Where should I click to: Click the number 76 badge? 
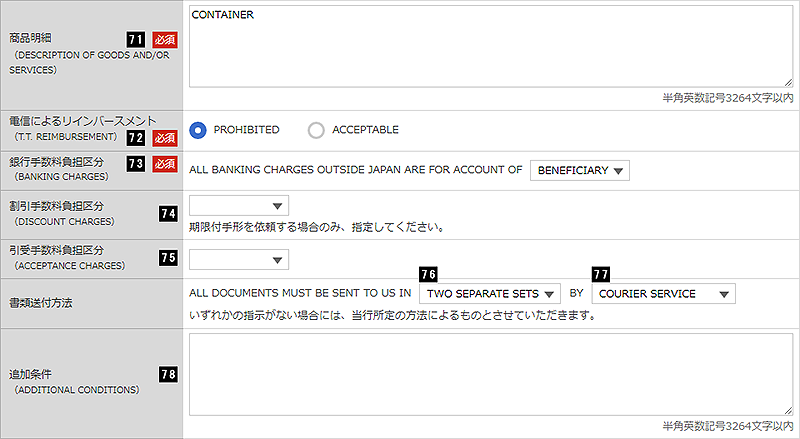(429, 274)
